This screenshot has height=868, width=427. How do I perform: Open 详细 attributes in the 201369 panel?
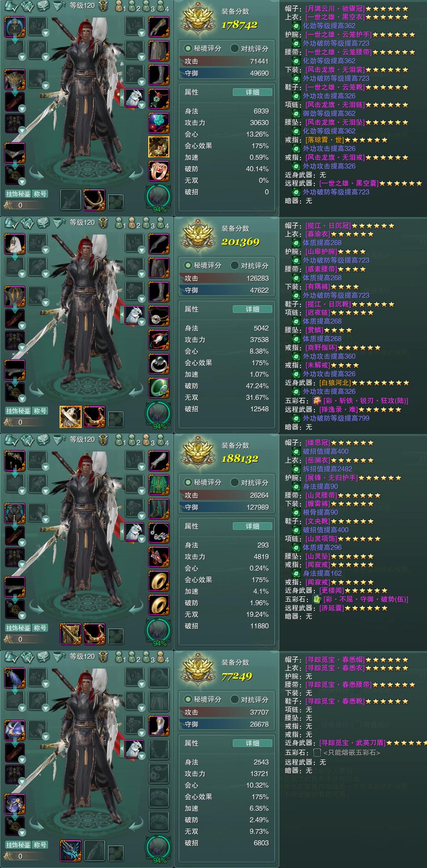253,309
